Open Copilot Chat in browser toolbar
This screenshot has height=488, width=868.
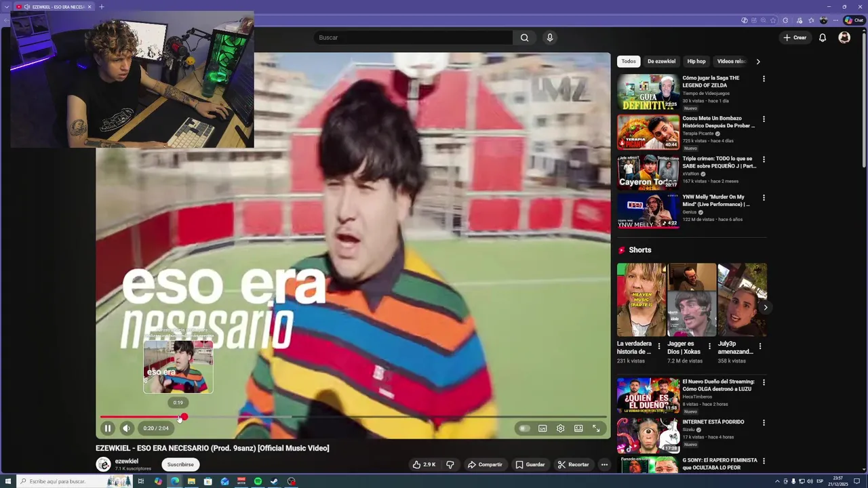[854, 20]
